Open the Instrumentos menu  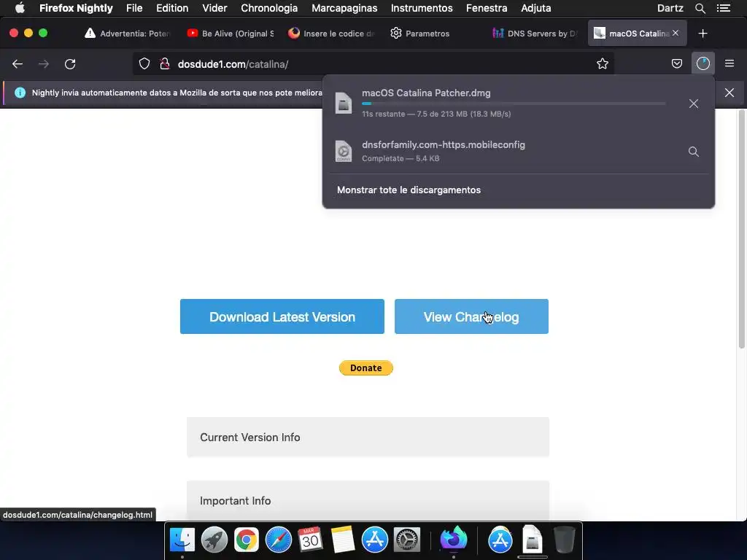pos(422,8)
